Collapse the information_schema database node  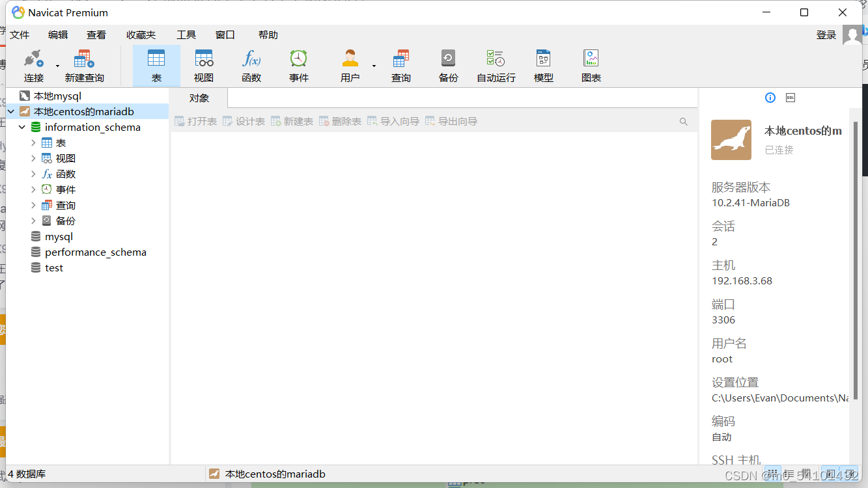tap(22, 128)
